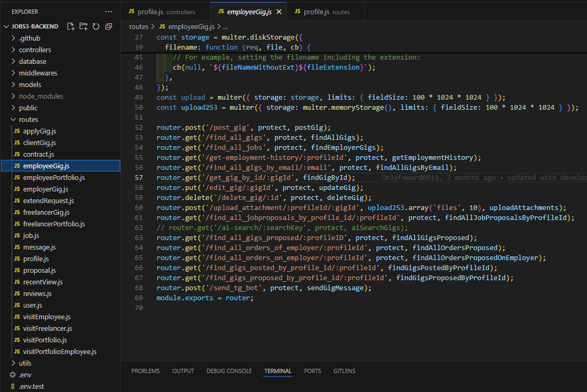587x392 pixels.
Task: Click the commented '/ai-search/:searchKey' route line
Action: pyautogui.click(x=282, y=227)
